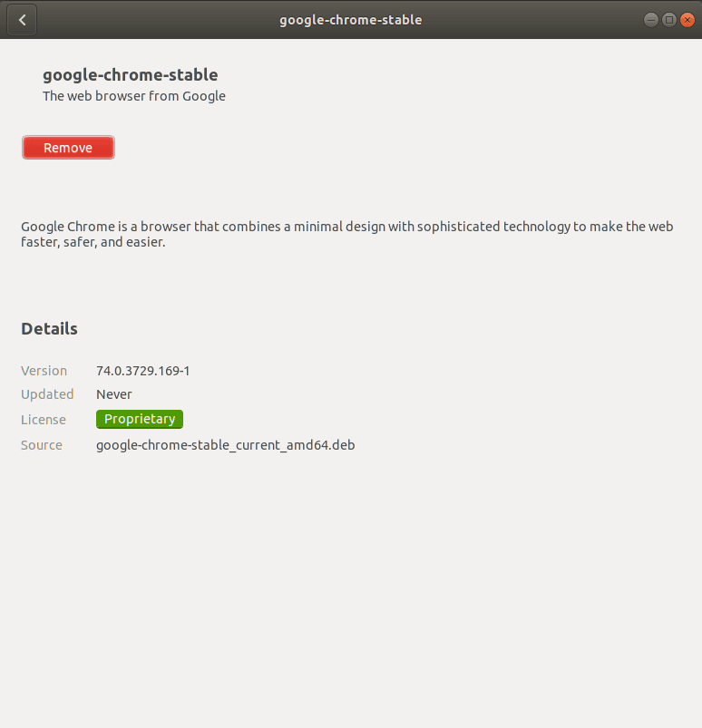This screenshot has width=702, height=728.
Task: Close the software window
Action: click(x=687, y=20)
